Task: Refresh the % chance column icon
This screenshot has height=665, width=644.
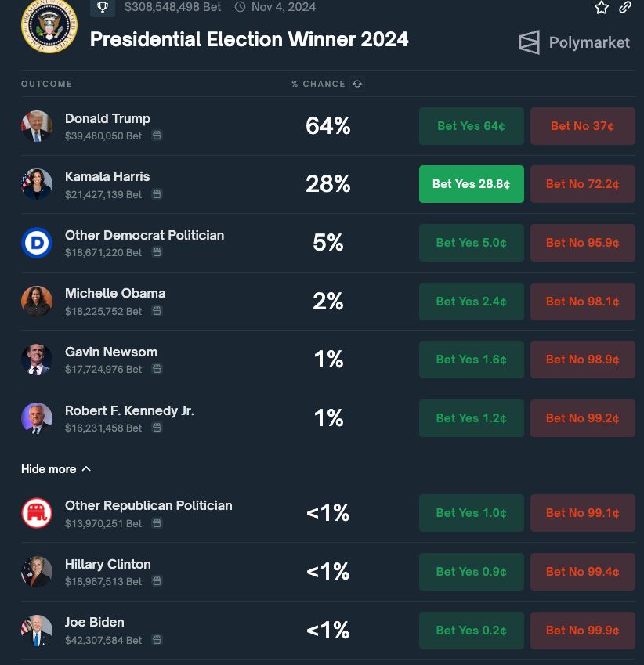Action: coord(357,84)
